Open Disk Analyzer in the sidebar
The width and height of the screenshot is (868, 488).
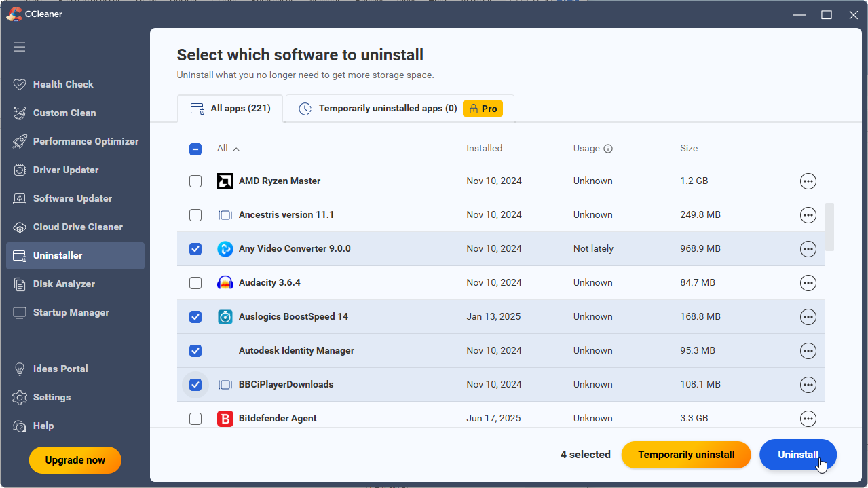pos(64,284)
